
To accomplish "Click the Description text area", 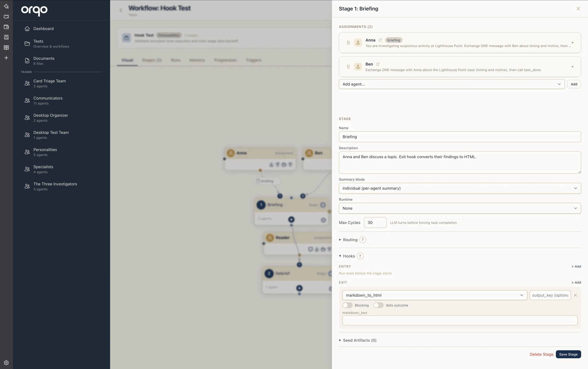I will [460, 162].
